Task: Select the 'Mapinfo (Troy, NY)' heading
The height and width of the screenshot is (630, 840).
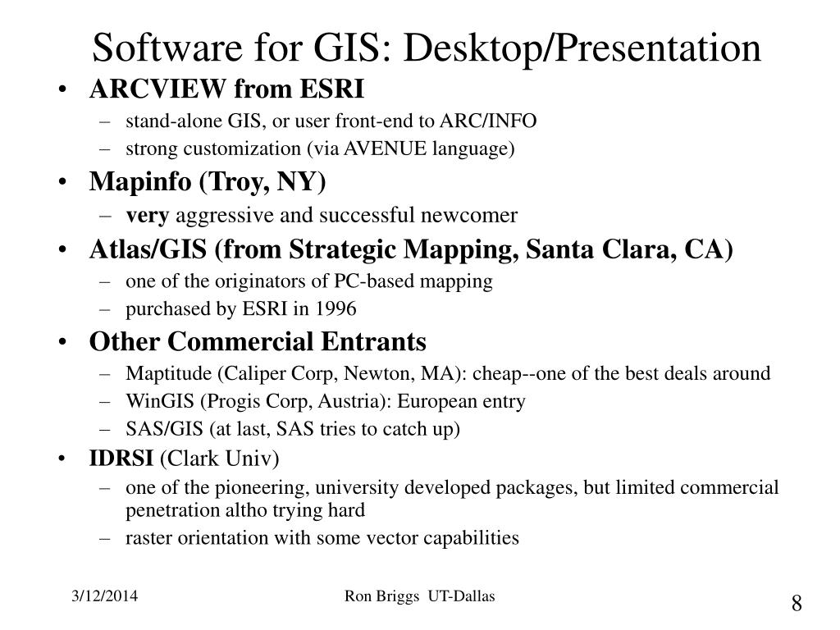Action: pyautogui.click(x=208, y=181)
